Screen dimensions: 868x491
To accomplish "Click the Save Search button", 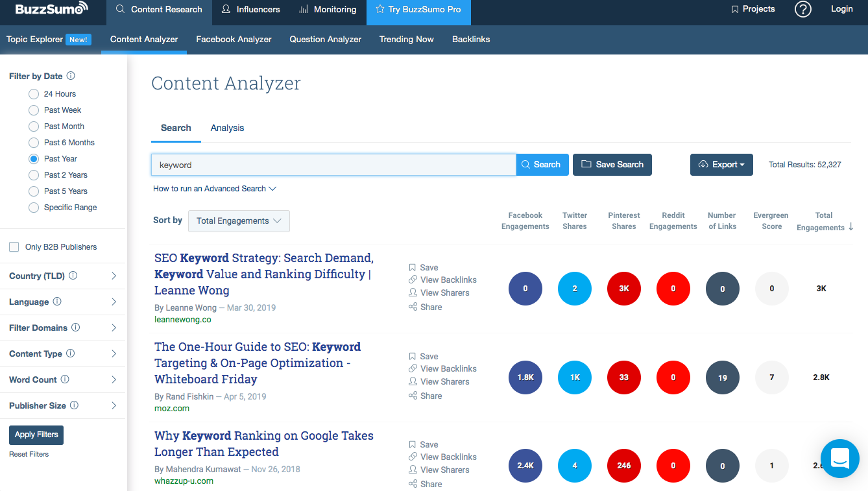I will (x=612, y=165).
